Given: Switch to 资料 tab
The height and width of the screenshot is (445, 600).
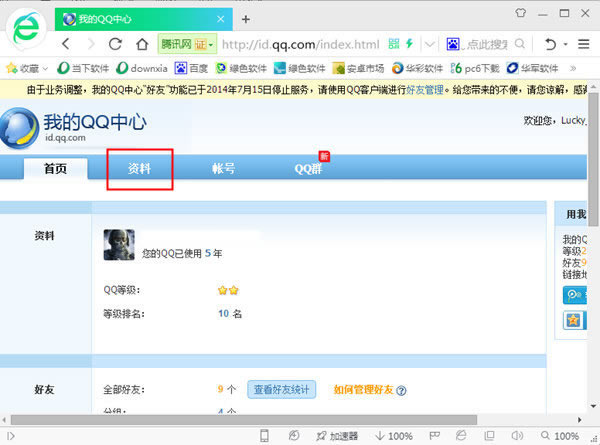Looking at the screenshot, I should click(139, 168).
